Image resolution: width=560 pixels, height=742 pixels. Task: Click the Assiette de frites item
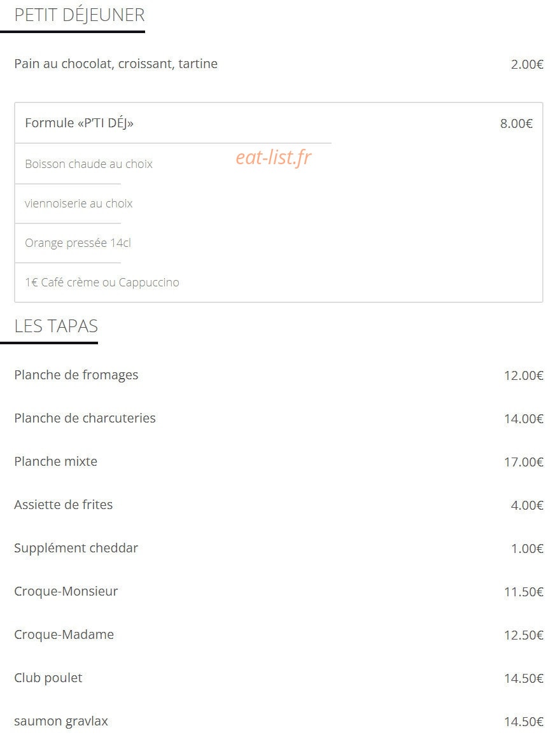[x=64, y=505]
